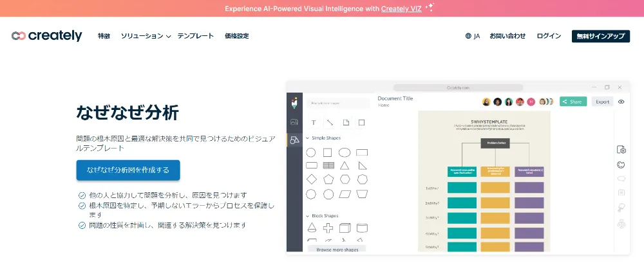Select the square frame tool beside the note icon
This screenshot has width=644, height=272.
pos(361,122)
